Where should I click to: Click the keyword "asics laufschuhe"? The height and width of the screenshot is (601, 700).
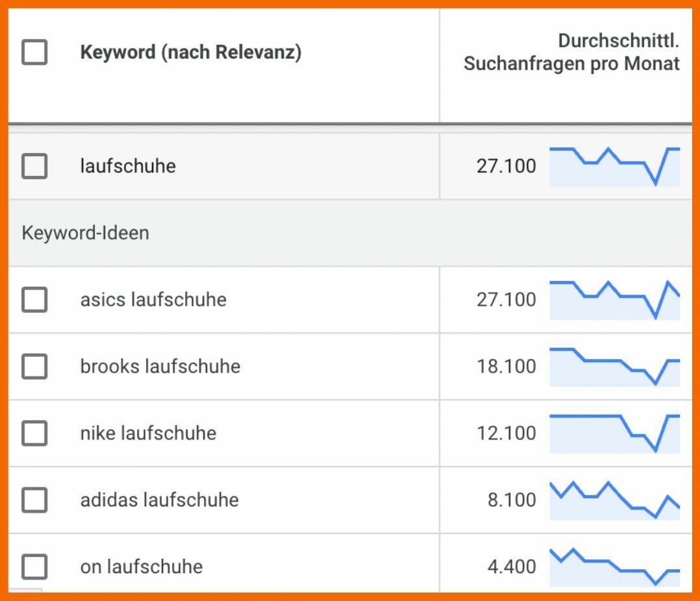click(x=153, y=300)
